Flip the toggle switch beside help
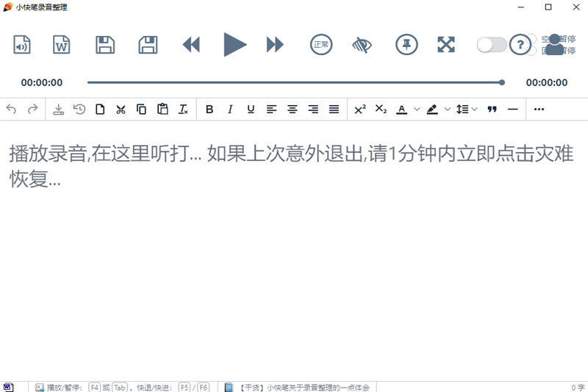 click(x=492, y=45)
